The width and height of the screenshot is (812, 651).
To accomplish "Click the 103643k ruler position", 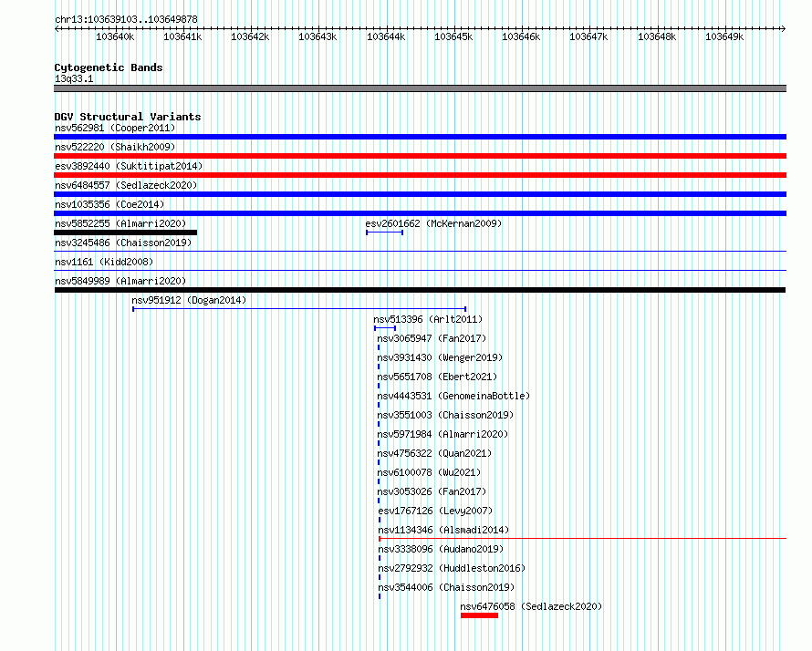I will [318, 36].
